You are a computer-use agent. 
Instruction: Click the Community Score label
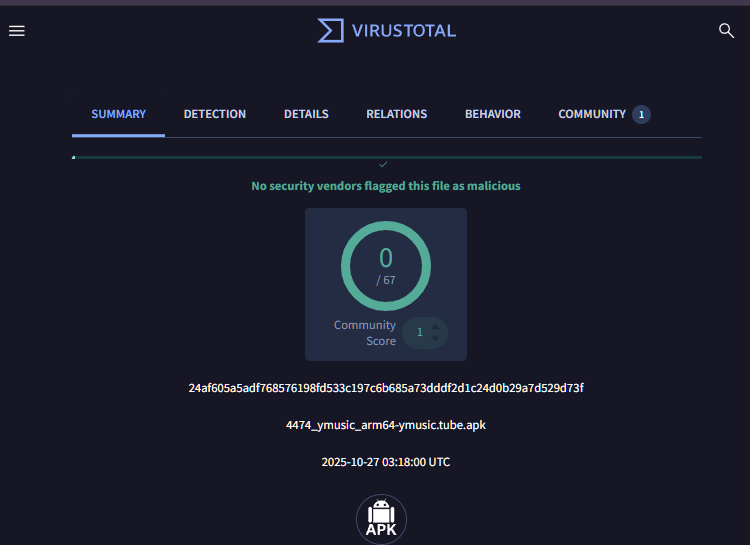(365, 333)
